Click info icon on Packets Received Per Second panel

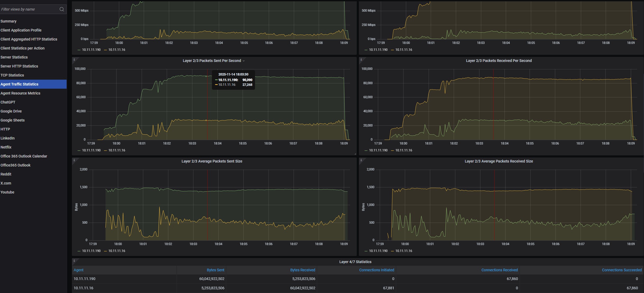click(x=361, y=60)
